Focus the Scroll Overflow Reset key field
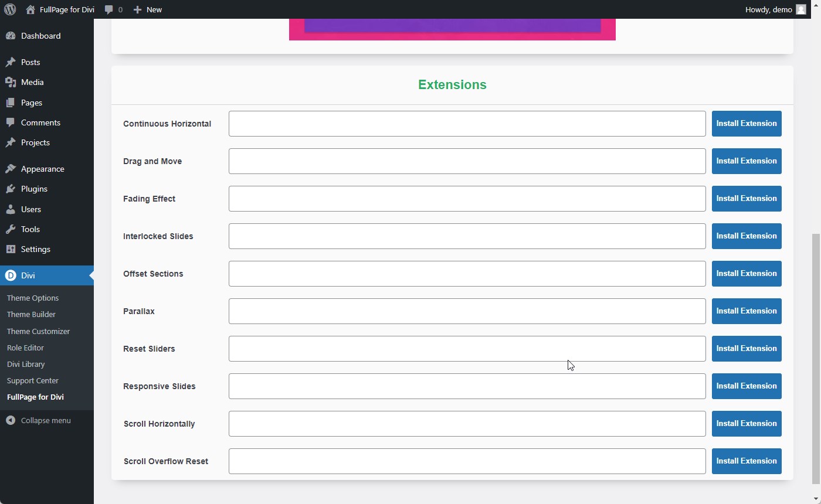821x504 pixels. click(x=467, y=461)
